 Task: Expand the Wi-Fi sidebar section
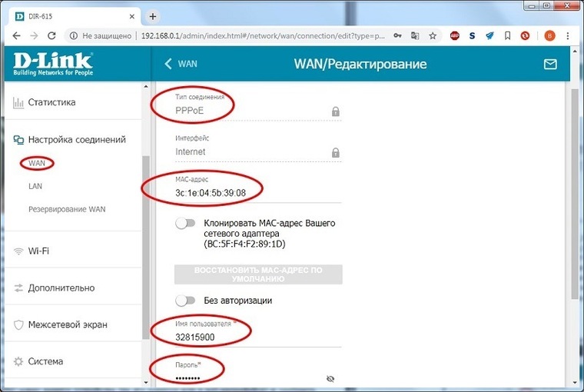click(38, 251)
